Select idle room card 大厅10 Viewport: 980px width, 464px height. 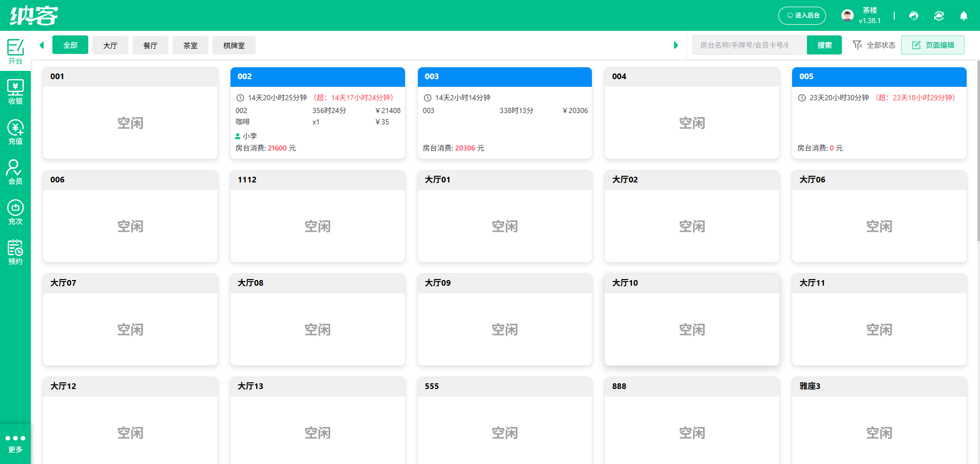coord(692,320)
